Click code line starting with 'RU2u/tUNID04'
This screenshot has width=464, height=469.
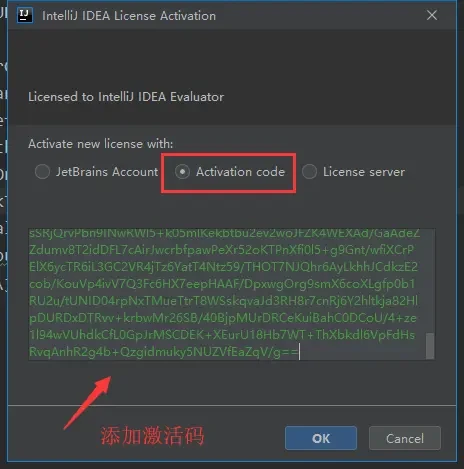click(223, 301)
